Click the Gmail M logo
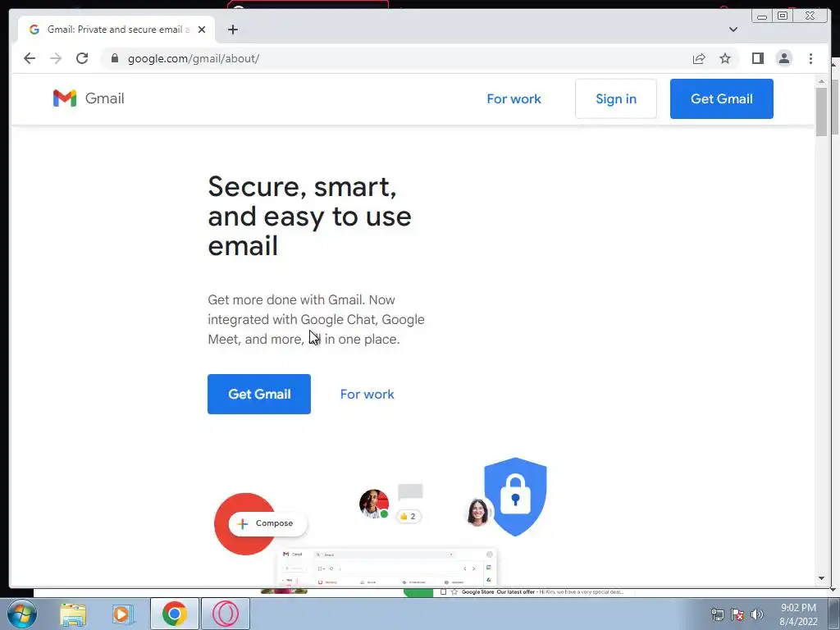This screenshot has height=630, width=840. [x=65, y=98]
